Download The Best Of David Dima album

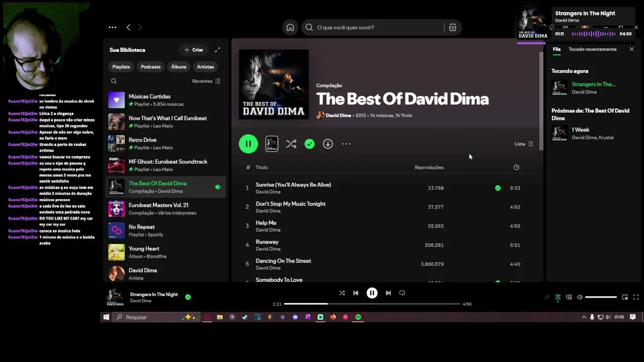click(328, 144)
